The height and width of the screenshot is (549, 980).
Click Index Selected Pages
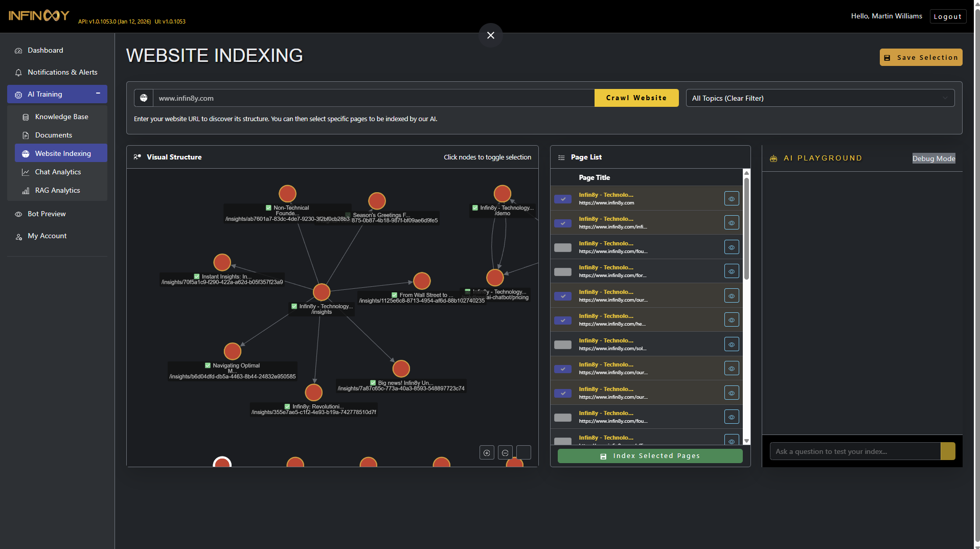coord(650,455)
